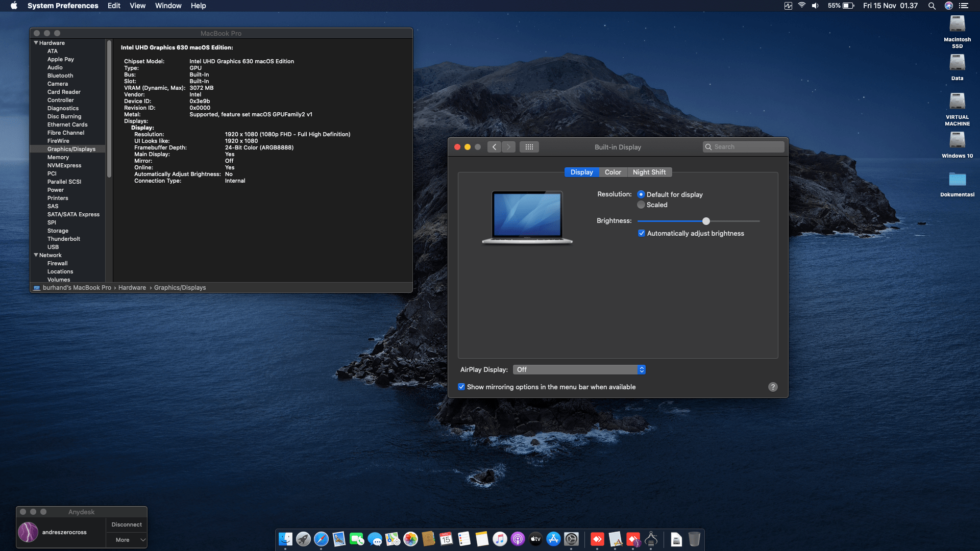Uncheck Show mirroring options in the menu bar
The image size is (980, 551).
click(461, 387)
